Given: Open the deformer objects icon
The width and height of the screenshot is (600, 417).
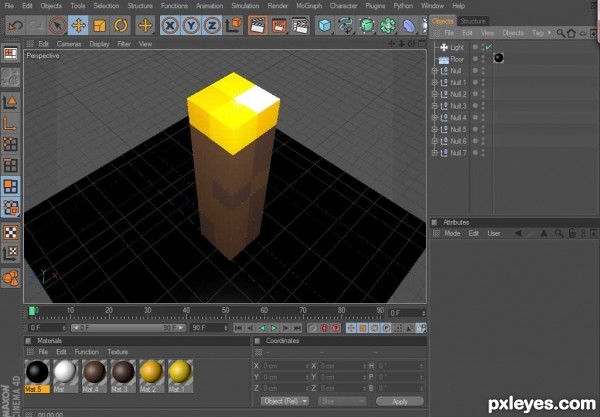Looking at the screenshot, I should tap(409, 26).
